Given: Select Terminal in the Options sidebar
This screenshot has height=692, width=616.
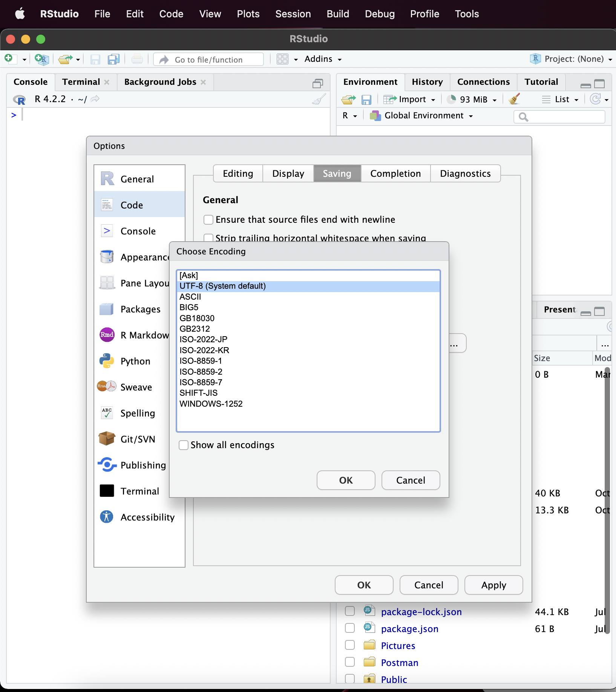Looking at the screenshot, I should coord(132,491).
